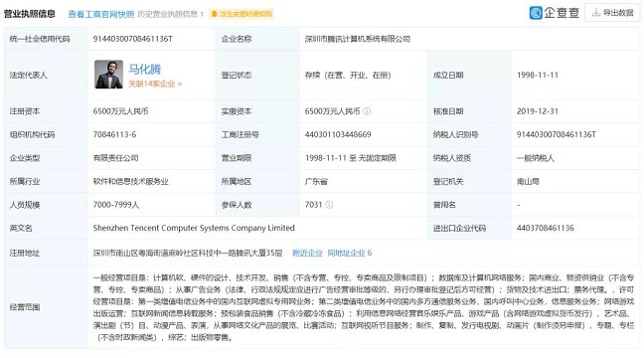
Task: Click the 进出口企业代码 field label
Action: pos(459,228)
